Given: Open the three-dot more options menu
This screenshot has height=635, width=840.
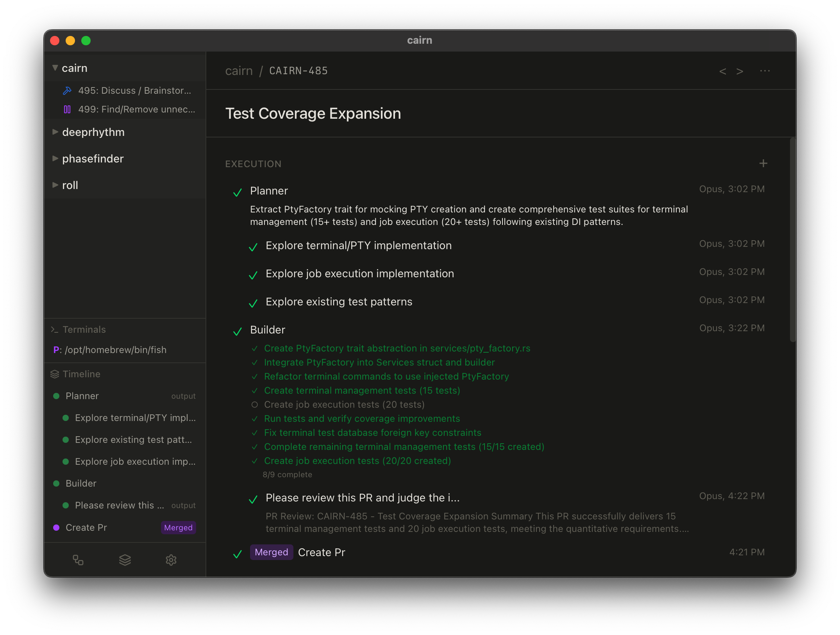Looking at the screenshot, I should 765,71.
